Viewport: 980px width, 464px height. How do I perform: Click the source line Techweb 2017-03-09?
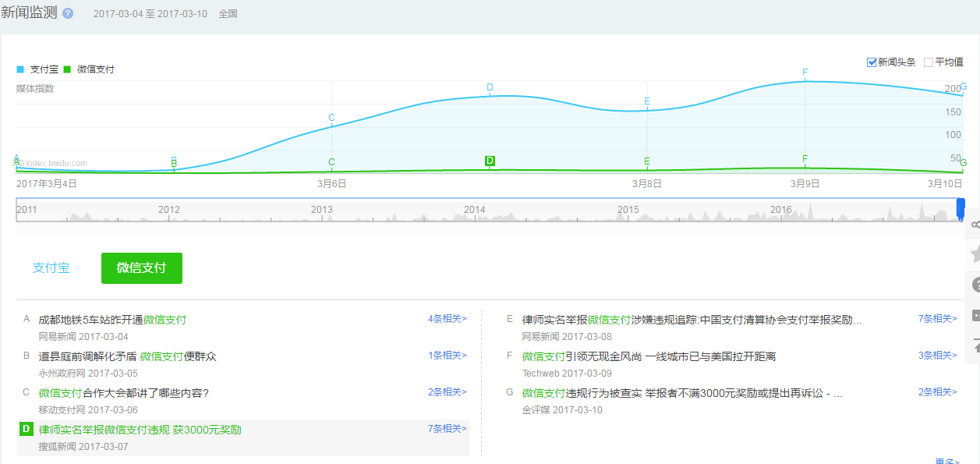tap(567, 374)
